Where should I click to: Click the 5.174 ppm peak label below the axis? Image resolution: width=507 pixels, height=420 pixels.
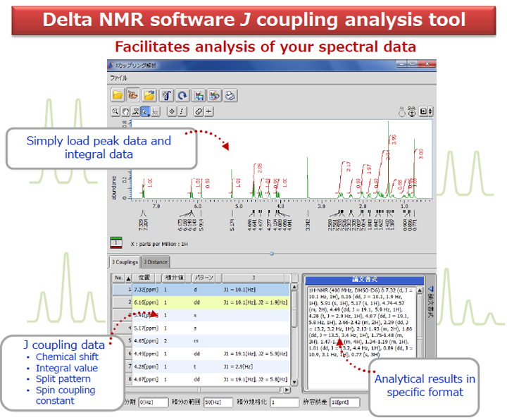pyautogui.click(x=232, y=225)
